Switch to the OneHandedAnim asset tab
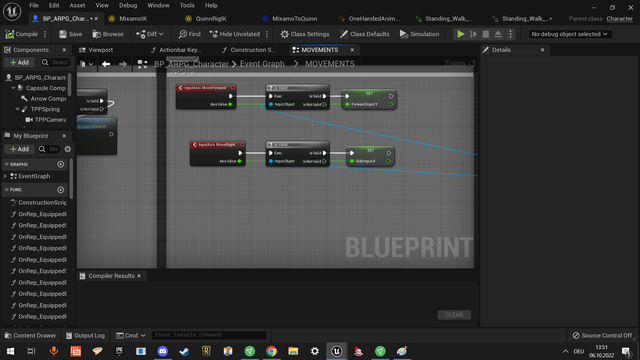The width and height of the screenshot is (640, 360). [373, 19]
